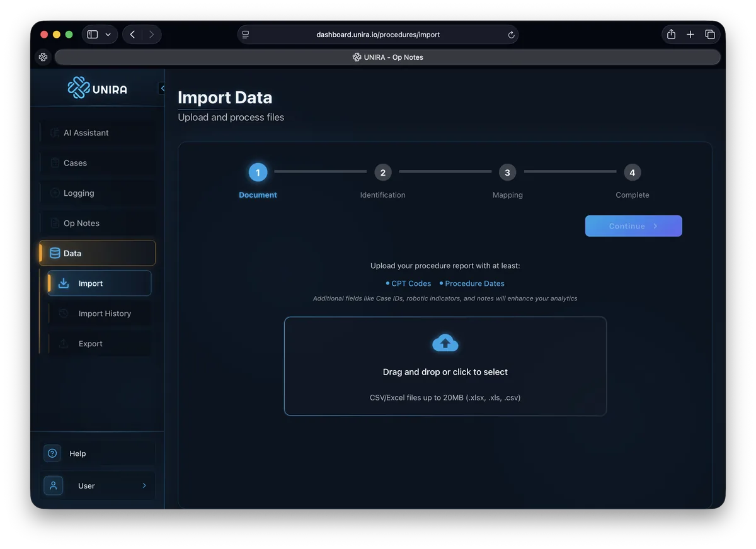This screenshot has width=756, height=549.
Task: Collapse the sidebar with the chevron toggle
Action: 162,88
